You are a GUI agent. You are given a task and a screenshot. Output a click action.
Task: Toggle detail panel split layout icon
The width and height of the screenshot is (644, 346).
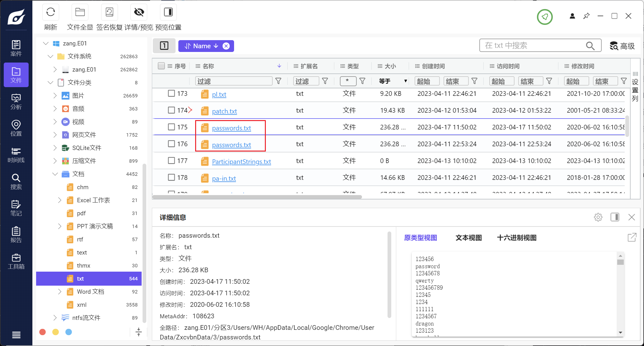(x=615, y=217)
